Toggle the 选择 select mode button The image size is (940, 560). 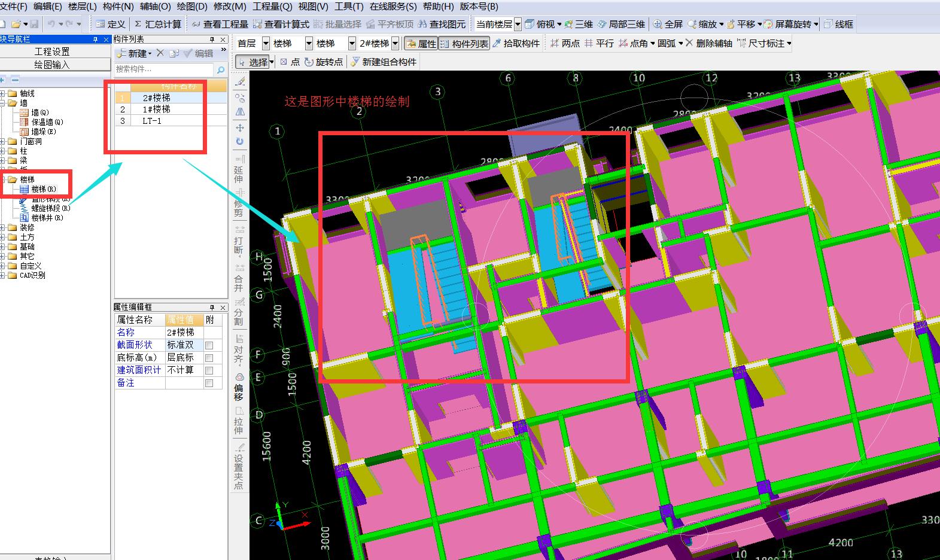click(252, 62)
